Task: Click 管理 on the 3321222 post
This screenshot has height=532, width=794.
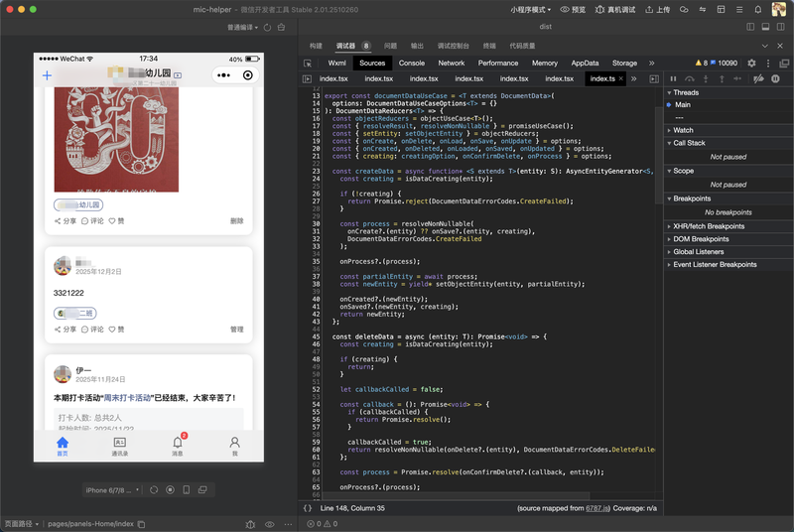Action: (236, 330)
